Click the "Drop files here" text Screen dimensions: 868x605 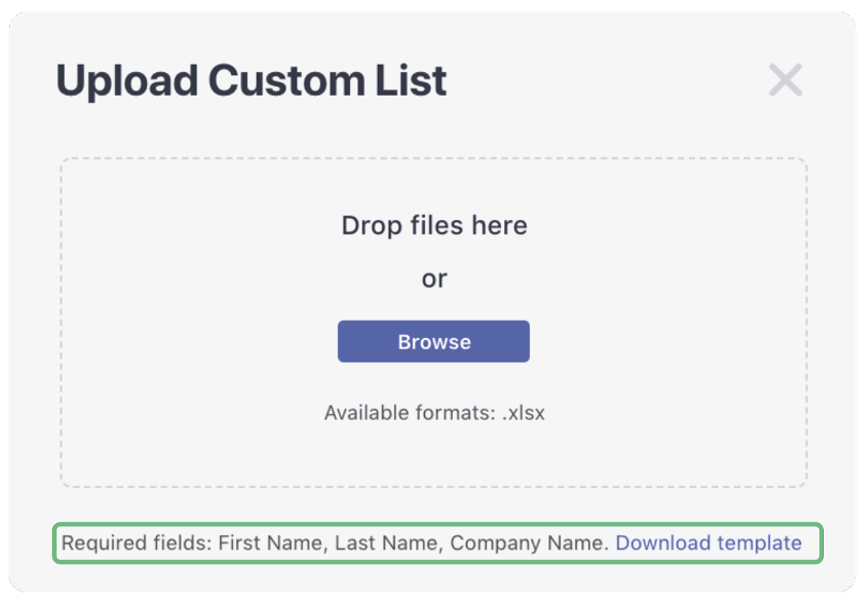click(x=434, y=225)
